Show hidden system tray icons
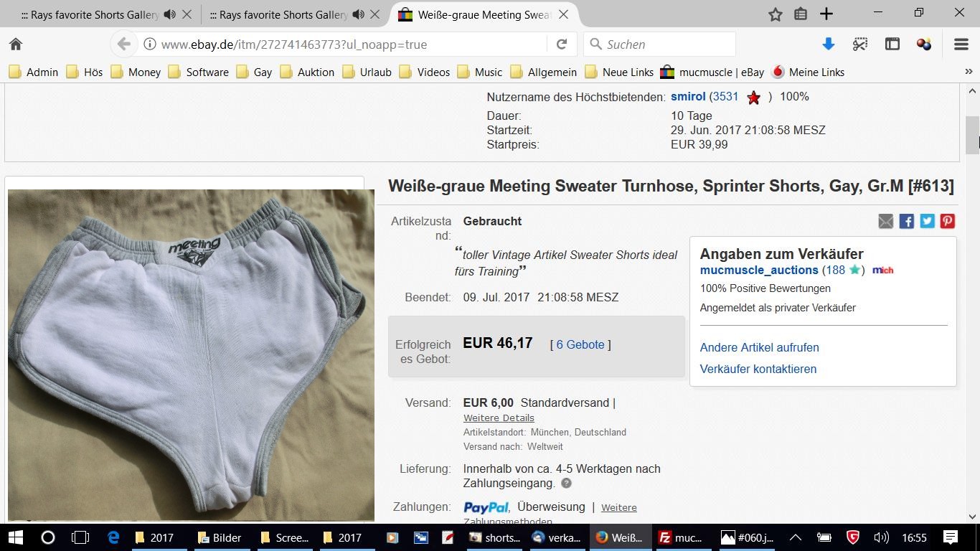Viewport: 980px width, 551px height. 796,537
